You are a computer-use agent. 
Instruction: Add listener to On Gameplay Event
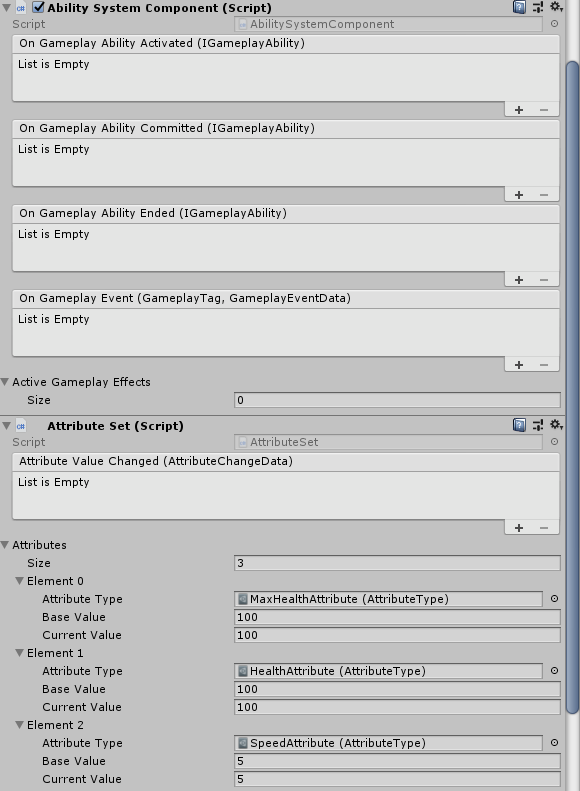click(x=519, y=365)
